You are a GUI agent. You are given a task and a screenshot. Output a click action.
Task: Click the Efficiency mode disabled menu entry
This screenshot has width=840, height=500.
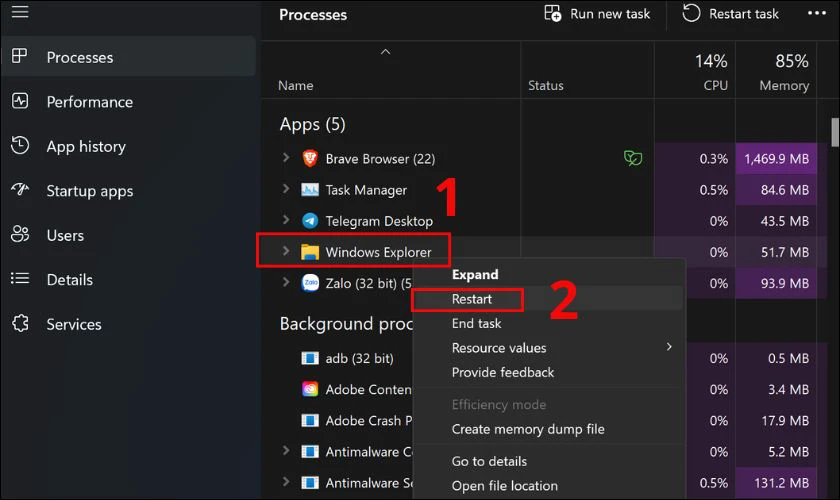coord(499,405)
